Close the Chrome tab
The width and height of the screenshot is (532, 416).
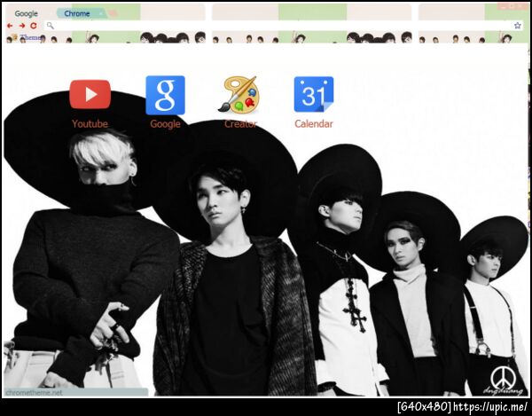[x=101, y=13]
